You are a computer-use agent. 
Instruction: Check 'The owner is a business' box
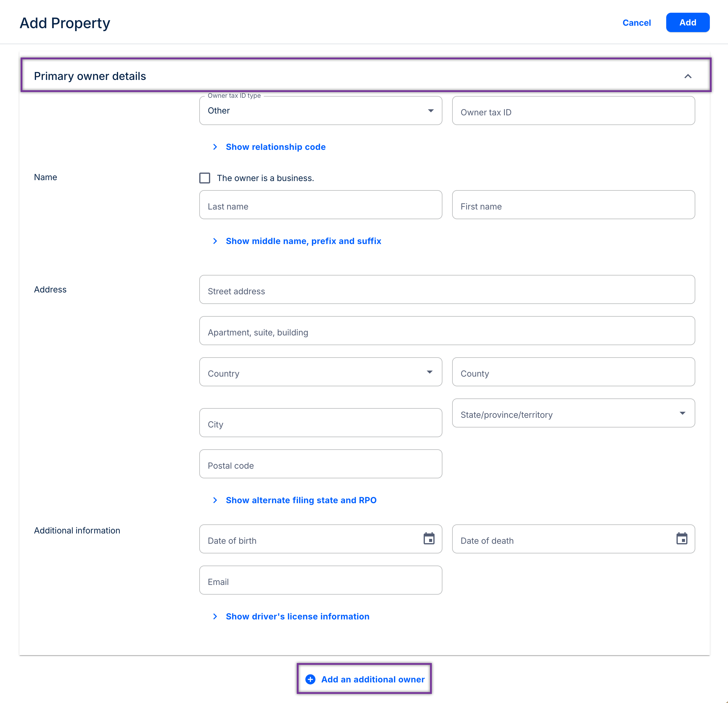pyautogui.click(x=205, y=178)
